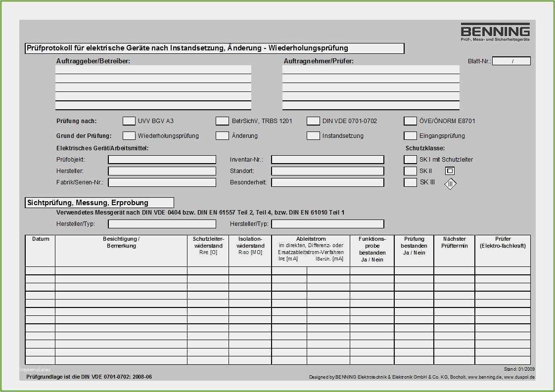
Task: Click the Schutzleiterwiderstand column header
Action: click(x=208, y=251)
